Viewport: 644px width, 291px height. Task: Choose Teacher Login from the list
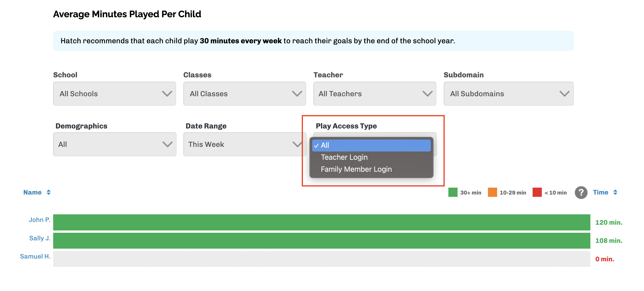[344, 157]
